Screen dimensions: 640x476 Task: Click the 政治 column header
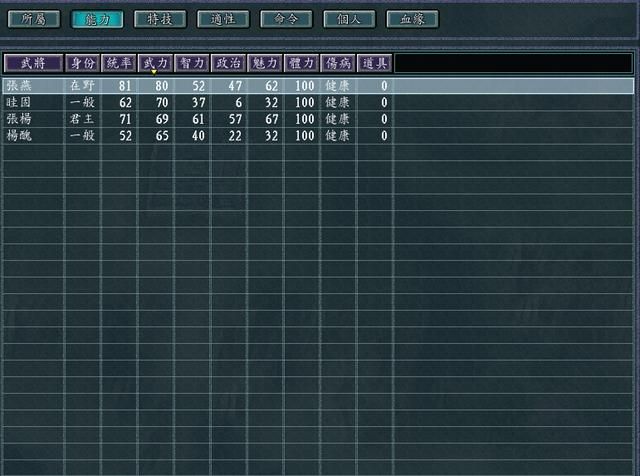tap(228, 63)
